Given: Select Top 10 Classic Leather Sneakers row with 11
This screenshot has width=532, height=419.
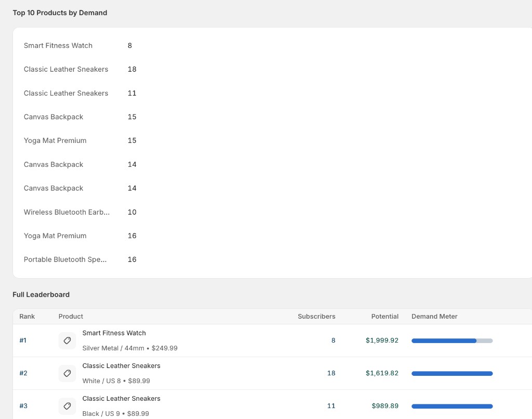Looking at the screenshot, I should (x=66, y=93).
